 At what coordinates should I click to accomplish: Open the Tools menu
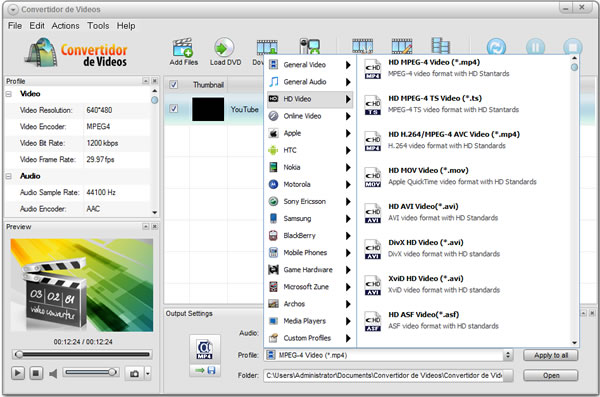98,26
